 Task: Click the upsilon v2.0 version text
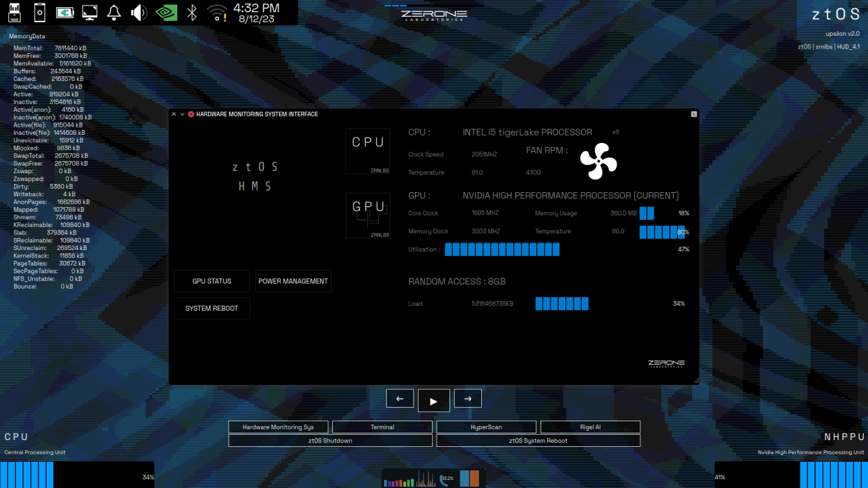click(x=842, y=34)
